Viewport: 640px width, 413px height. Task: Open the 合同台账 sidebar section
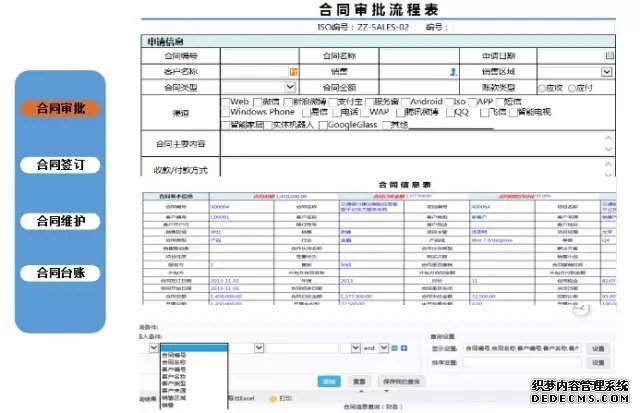pyautogui.click(x=60, y=273)
